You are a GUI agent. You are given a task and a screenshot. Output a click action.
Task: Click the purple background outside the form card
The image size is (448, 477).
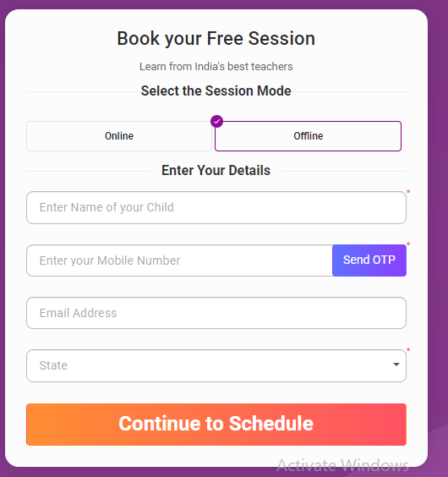438,213
